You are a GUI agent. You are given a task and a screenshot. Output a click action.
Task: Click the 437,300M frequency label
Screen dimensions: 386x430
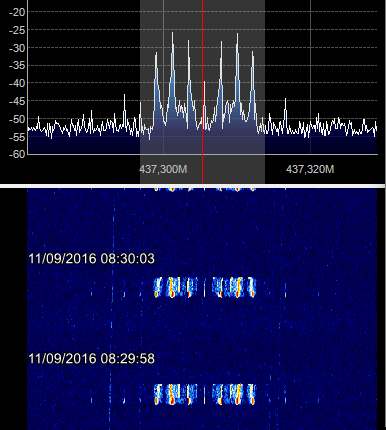click(x=163, y=169)
